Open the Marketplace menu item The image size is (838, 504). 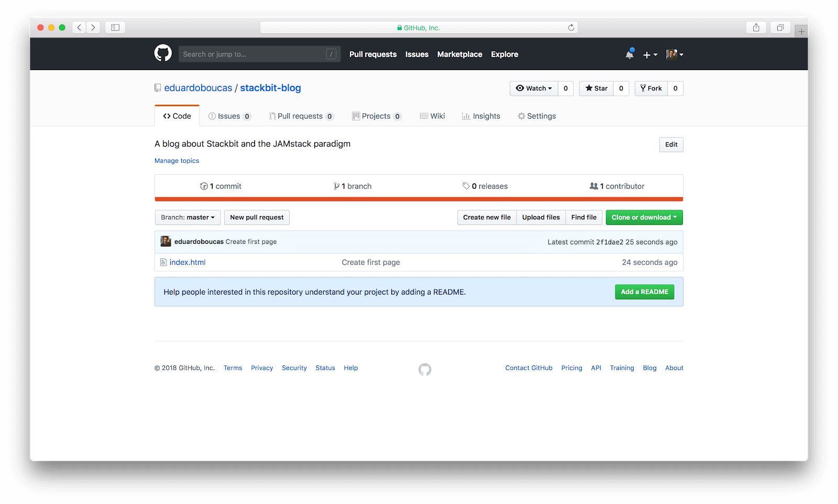tap(459, 54)
